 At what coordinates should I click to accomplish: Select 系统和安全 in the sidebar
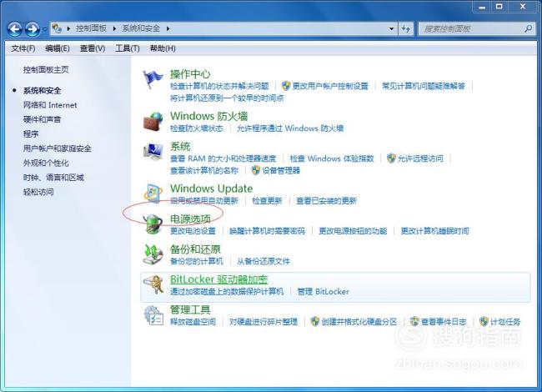point(43,91)
